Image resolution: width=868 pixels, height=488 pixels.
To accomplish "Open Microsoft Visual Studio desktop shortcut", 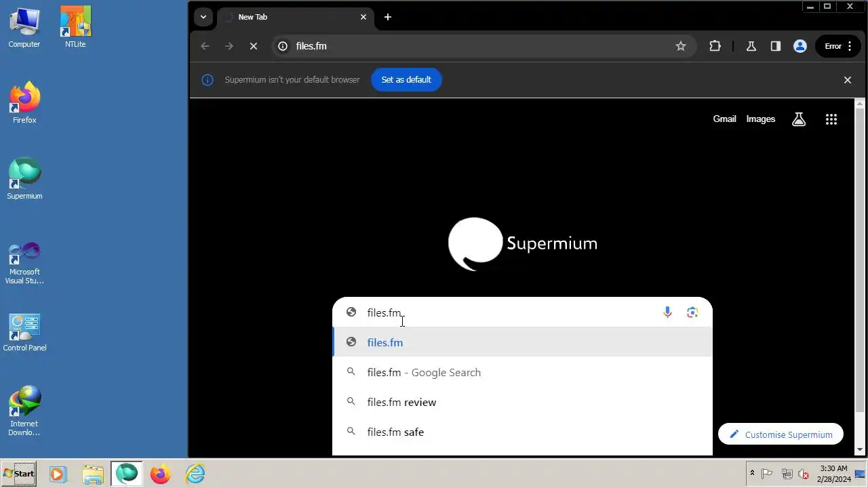I will click(24, 263).
